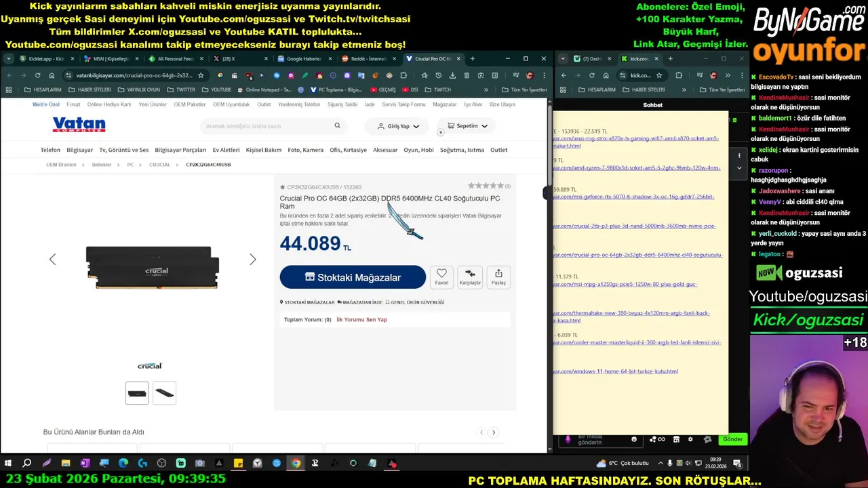Go to home page in left browser toolbar
Viewport: 868px width, 488px height.
point(52,75)
